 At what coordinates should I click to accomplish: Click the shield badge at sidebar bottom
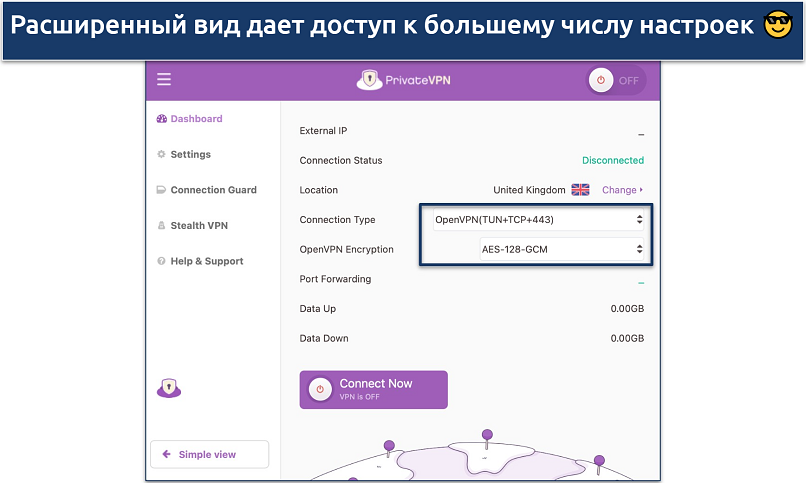coord(169,389)
